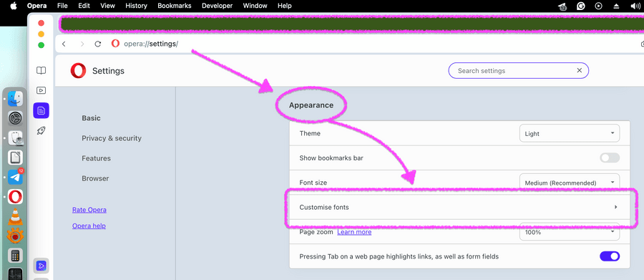Image resolution: width=644 pixels, height=280 pixels.
Task: Open the book icon in Opera sidebar
Action: pyautogui.click(x=41, y=71)
